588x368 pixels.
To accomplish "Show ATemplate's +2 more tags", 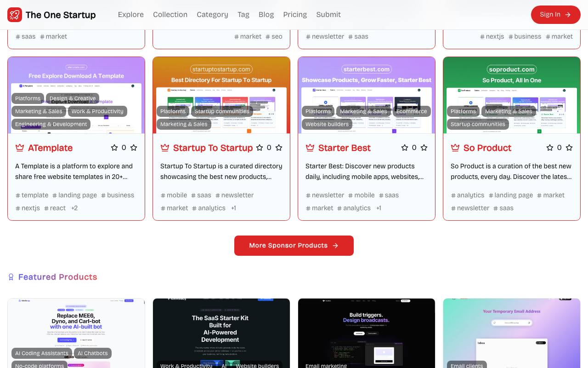I will 74,208.
